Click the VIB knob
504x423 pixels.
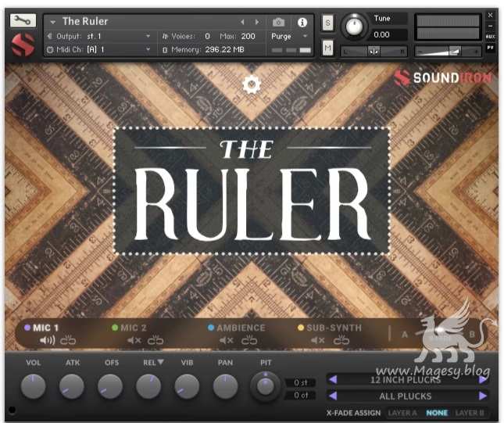tap(187, 386)
